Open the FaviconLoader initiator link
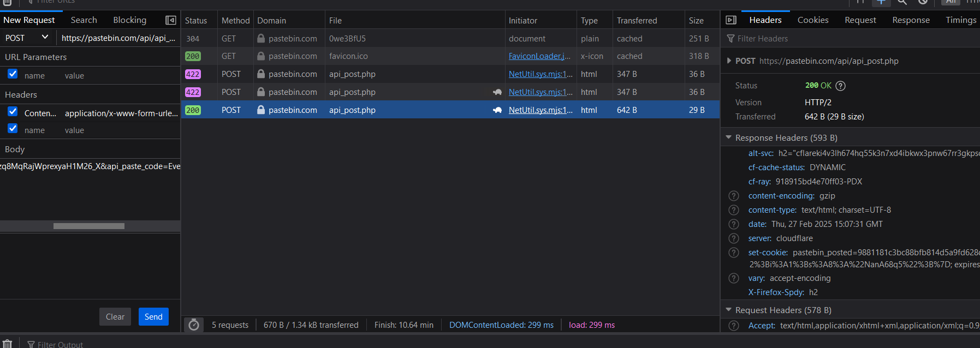The image size is (980, 348). (x=539, y=56)
